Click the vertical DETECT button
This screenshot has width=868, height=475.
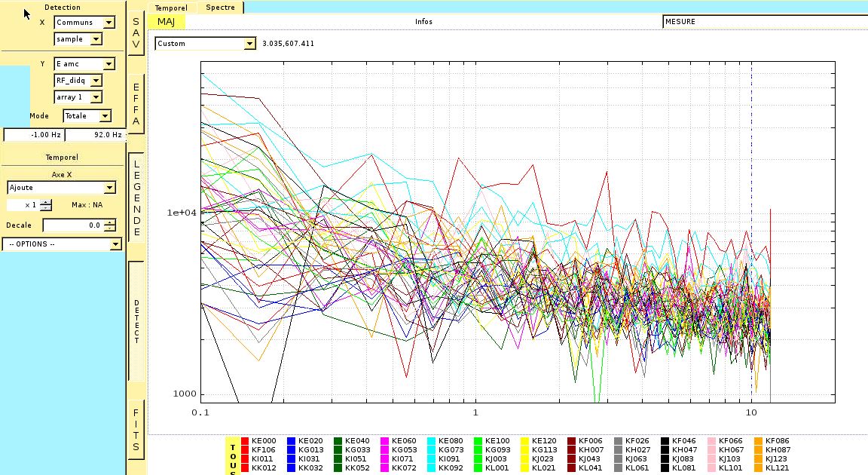tap(136, 321)
